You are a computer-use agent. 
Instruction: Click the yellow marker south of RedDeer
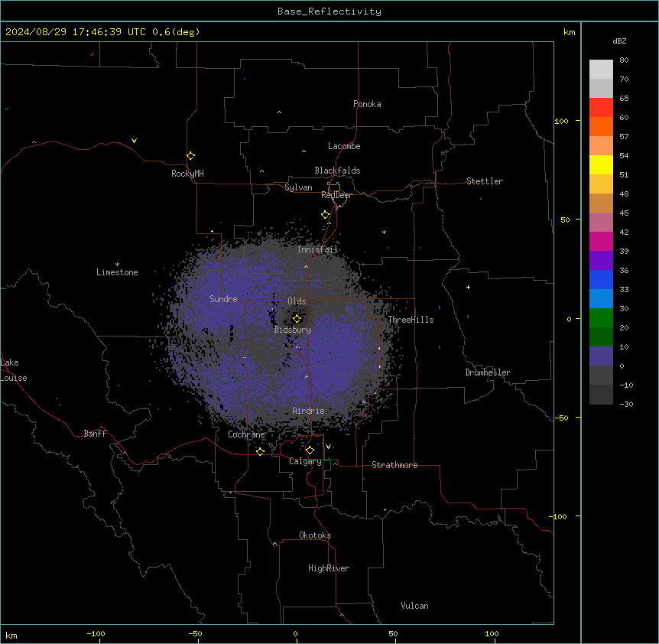coord(325,215)
